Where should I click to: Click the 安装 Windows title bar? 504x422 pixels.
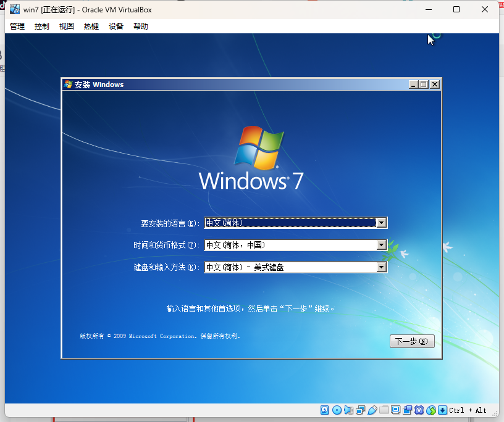coord(216,84)
